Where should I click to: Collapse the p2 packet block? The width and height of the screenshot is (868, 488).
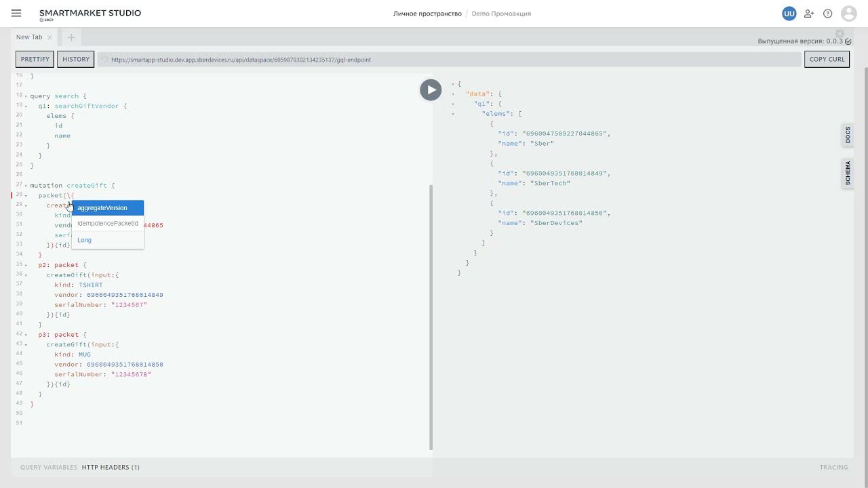pos(26,265)
